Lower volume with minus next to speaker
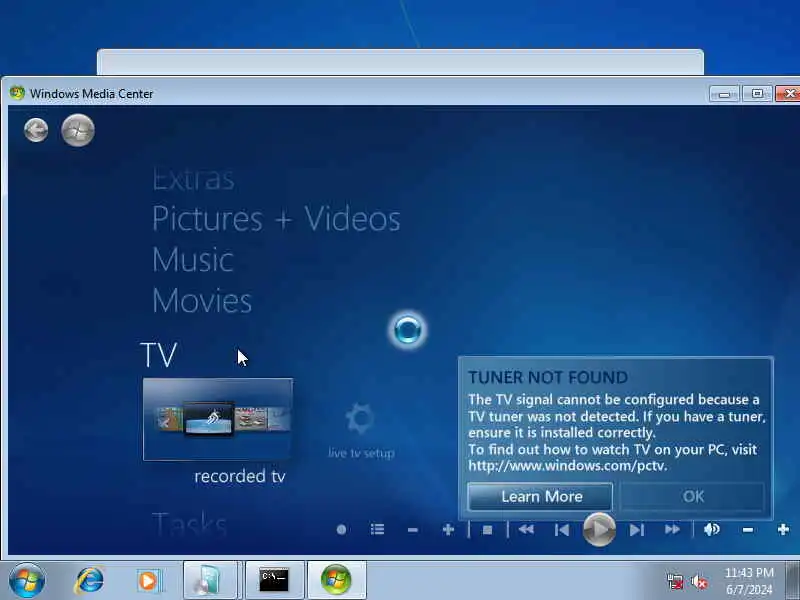 [748, 530]
